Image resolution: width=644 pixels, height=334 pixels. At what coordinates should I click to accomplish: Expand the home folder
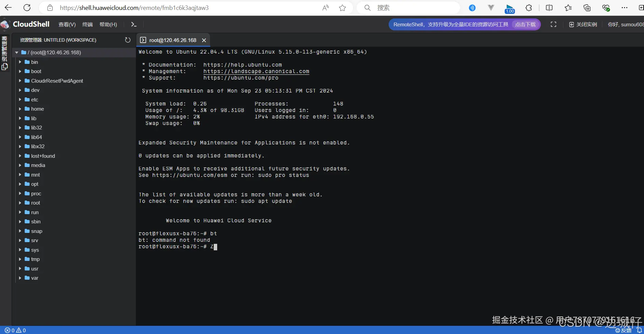(x=20, y=109)
